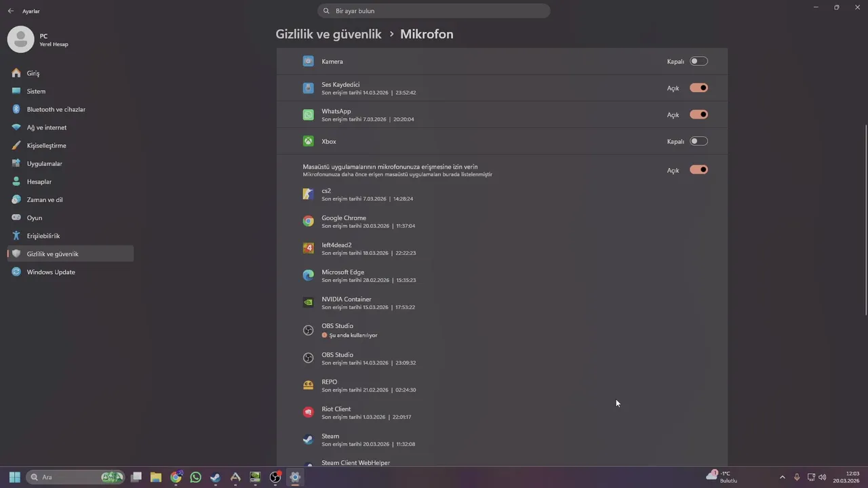868x488 pixels.
Task: Click the 'Şu anda kullanılıyor' status text
Action: [353, 335]
